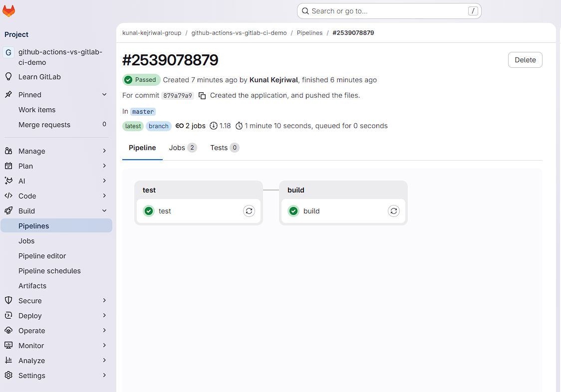The image size is (561, 392).
Task: Click the Build rocket icon
Action: point(8,210)
